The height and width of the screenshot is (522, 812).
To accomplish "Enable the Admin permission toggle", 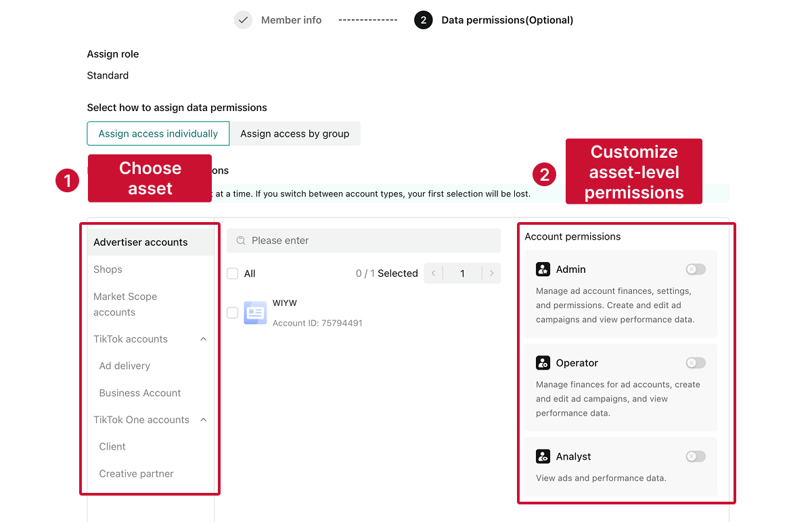I will click(696, 269).
